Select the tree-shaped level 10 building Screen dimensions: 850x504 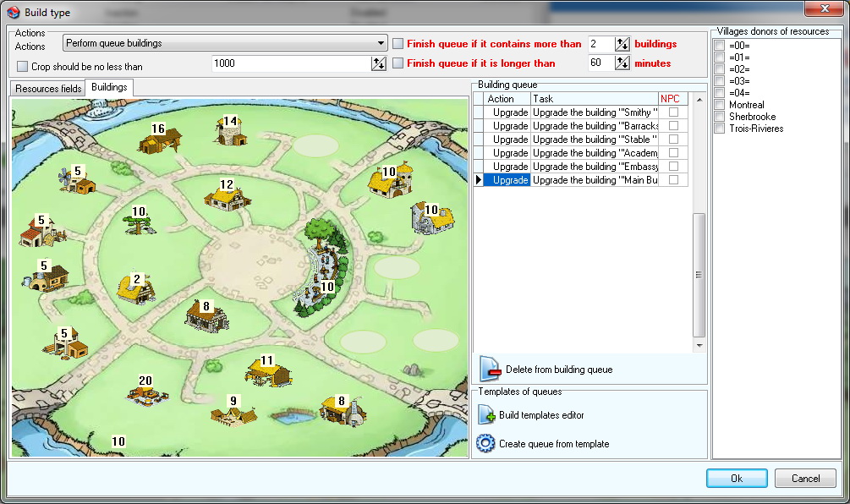pyautogui.click(x=139, y=221)
